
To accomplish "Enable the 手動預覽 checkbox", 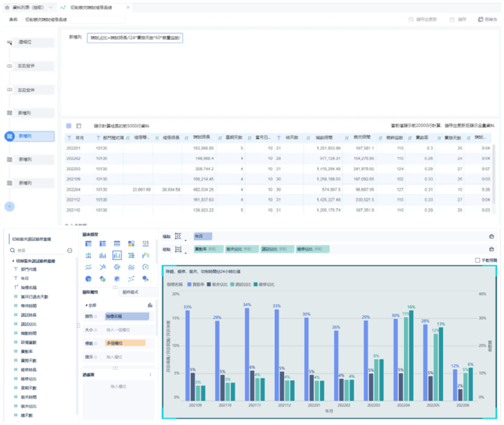I will pyautogui.click(x=478, y=260).
